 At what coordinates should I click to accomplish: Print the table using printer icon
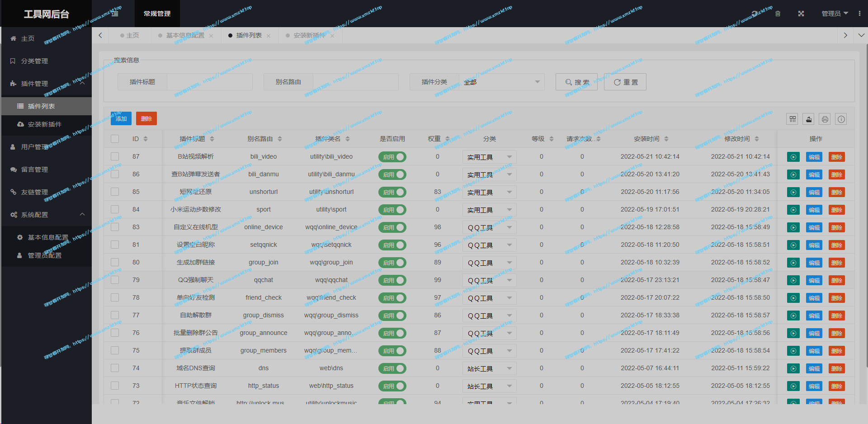825,119
